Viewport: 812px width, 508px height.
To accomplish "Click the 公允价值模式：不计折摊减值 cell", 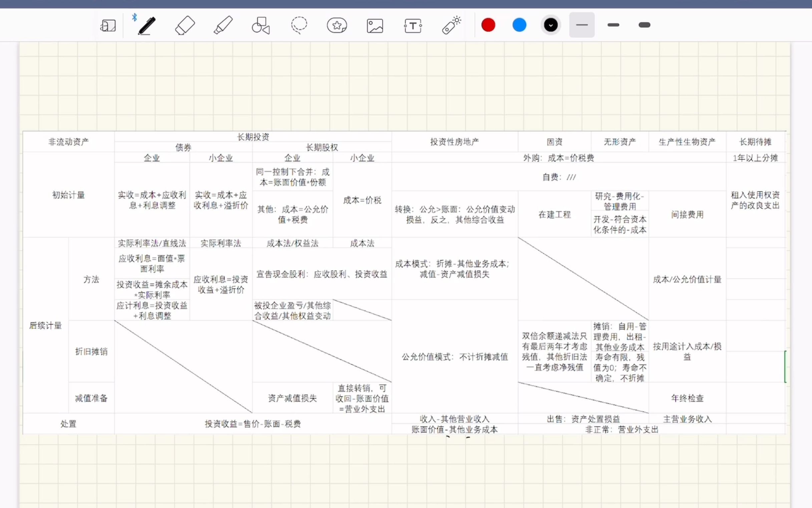I will click(x=454, y=357).
